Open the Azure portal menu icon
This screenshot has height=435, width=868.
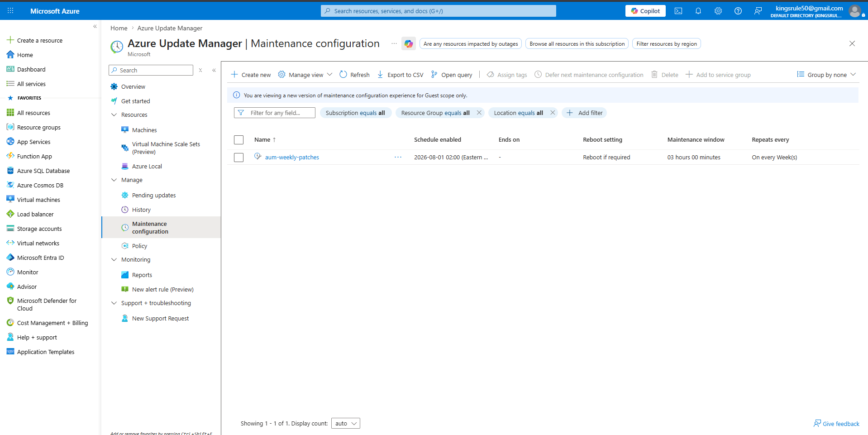10,11
